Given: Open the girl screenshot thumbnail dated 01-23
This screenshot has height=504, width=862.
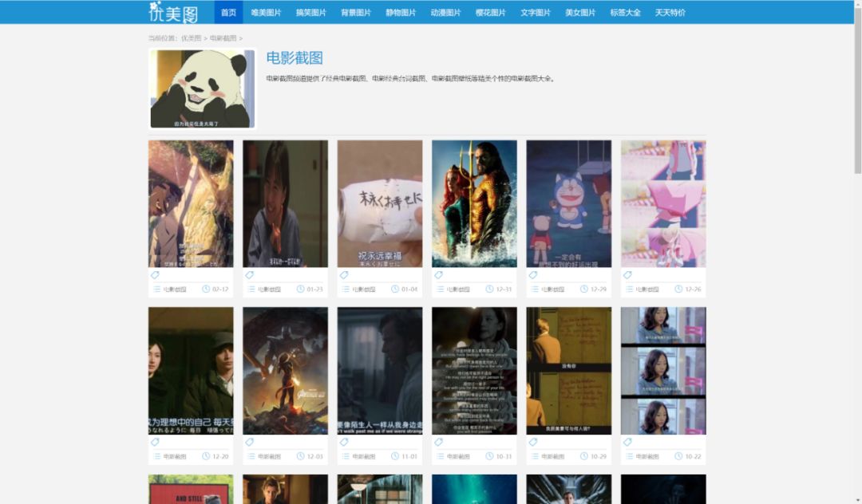Looking at the screenshot, I should (x=285, y=203).
